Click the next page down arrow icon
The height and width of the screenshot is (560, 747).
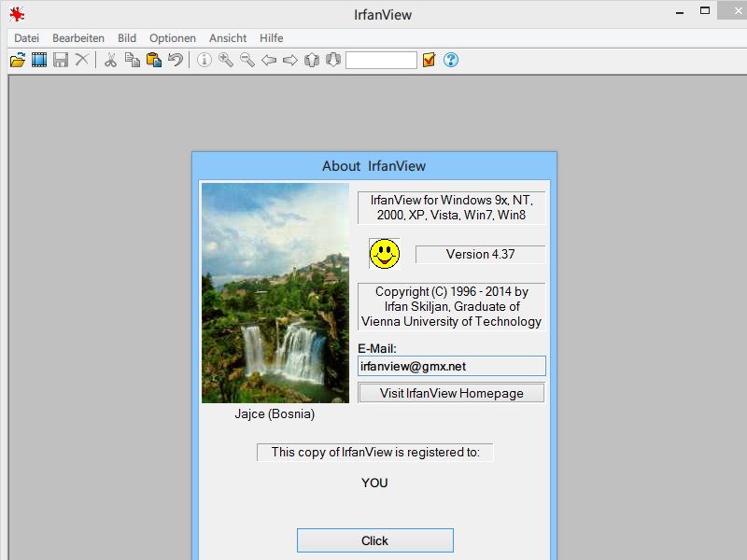[x=333, y=60]
